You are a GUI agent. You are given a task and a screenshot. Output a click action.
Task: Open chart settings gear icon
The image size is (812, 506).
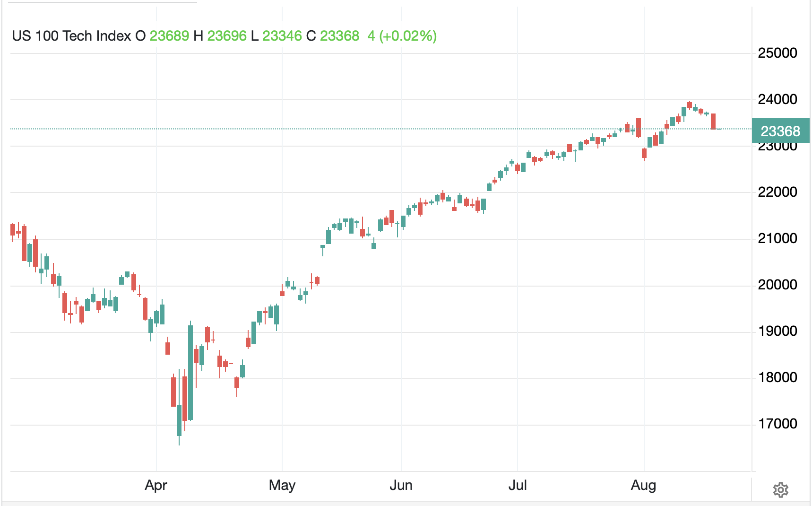(x=780, y=490)
